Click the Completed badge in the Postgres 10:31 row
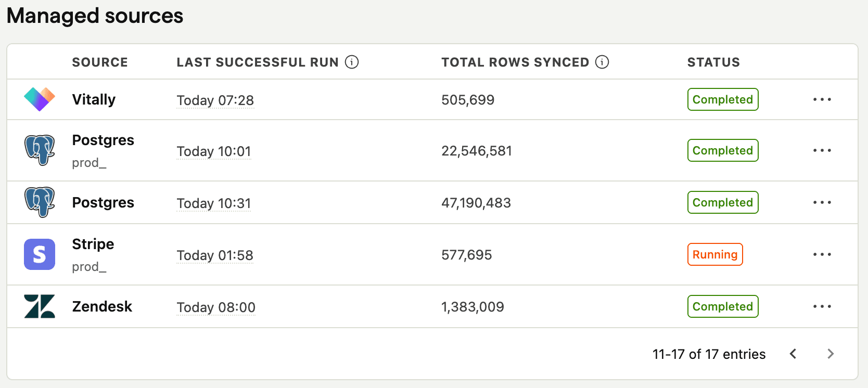Screen dimensions: 868x388 (x=723, y=202)
